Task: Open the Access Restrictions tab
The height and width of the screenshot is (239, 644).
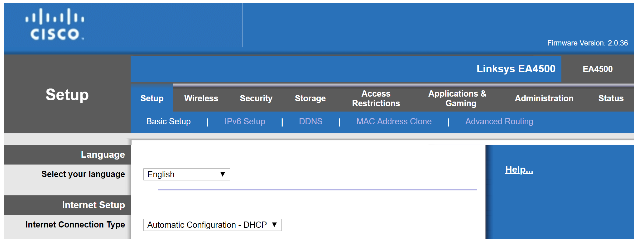Action: [376, 98]
